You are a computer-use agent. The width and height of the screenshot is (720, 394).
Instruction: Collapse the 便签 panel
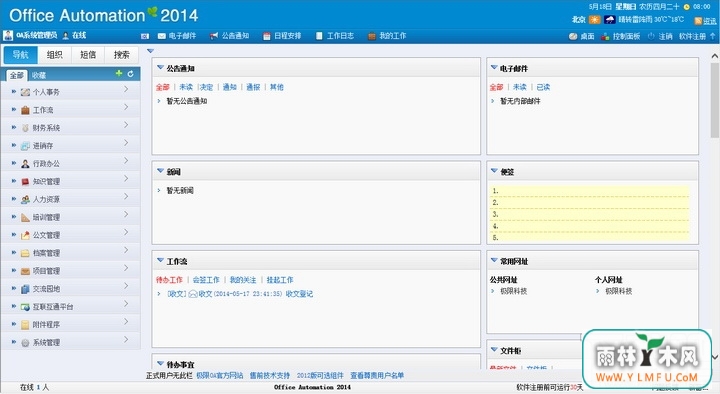click(494, 171)
